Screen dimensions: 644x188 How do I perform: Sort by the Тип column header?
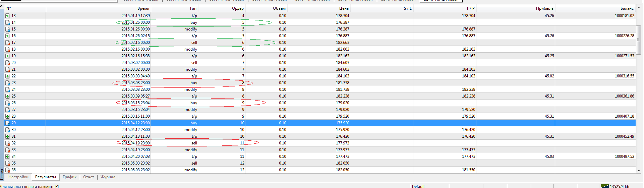[x=174, y=8]
